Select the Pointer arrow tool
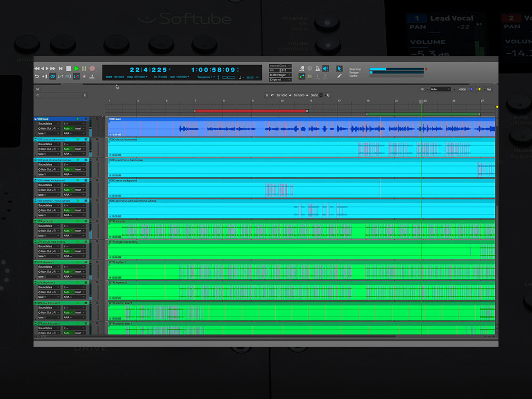The width and height of the screenshot is (532, 399). (339, 69)
